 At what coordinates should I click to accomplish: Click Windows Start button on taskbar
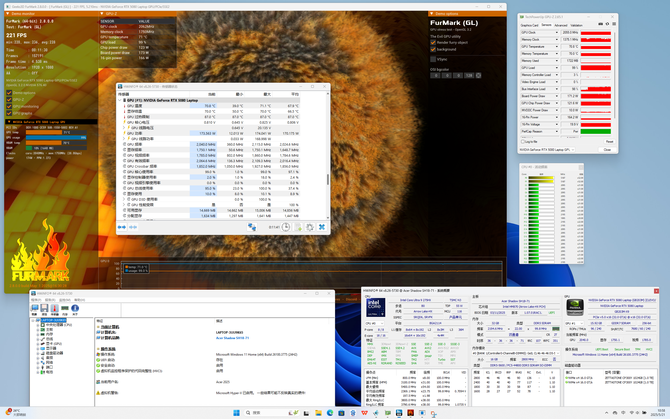coord(236,413)
